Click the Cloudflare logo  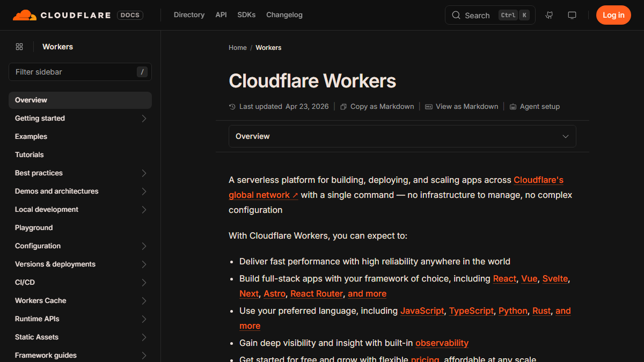pos(62,15)
